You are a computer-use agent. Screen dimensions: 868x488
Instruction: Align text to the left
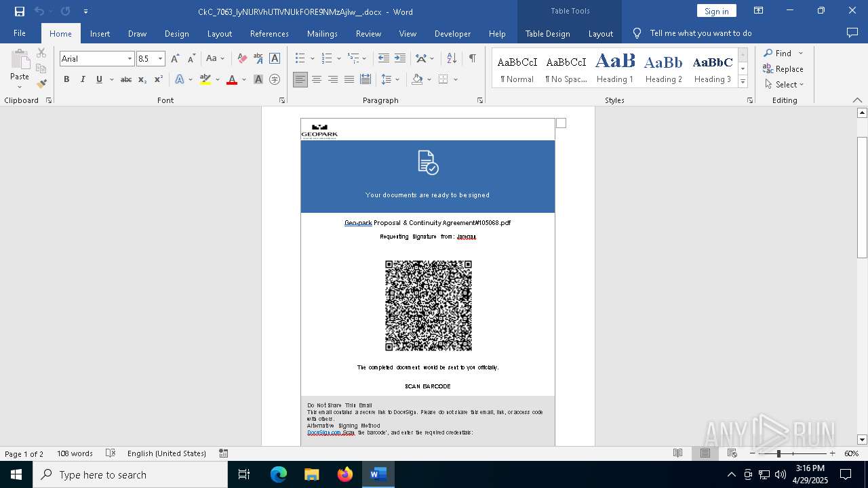pos(300,79)
